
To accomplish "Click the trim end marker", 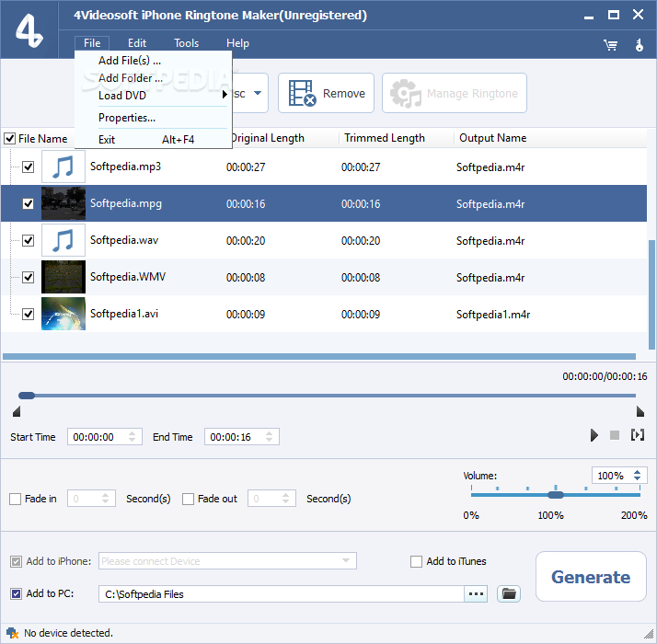I will click(640, 411).
